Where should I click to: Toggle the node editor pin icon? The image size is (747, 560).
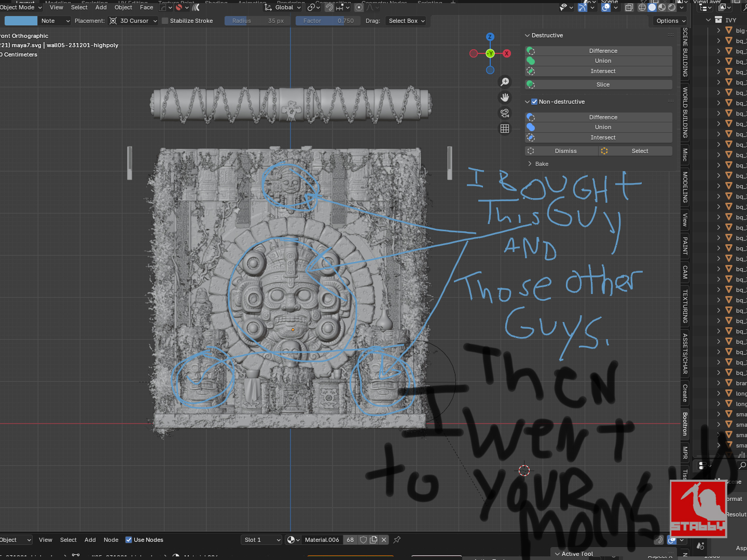click(x=397, y=540)
